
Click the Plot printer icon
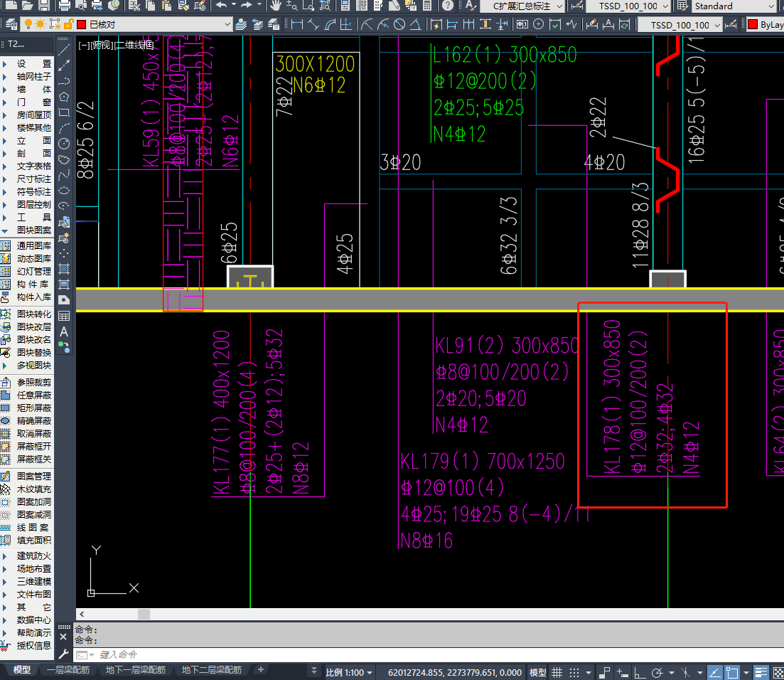coord(65,6)
